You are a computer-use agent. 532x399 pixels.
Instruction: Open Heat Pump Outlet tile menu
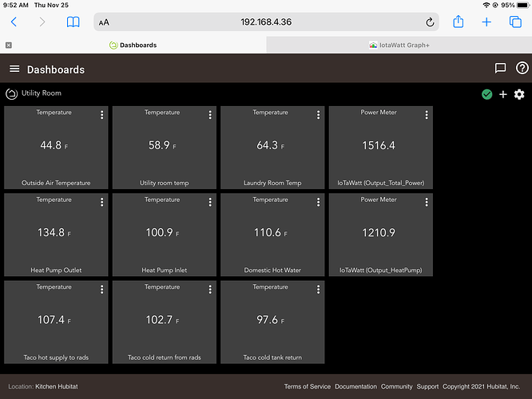(x=101, y=203)
